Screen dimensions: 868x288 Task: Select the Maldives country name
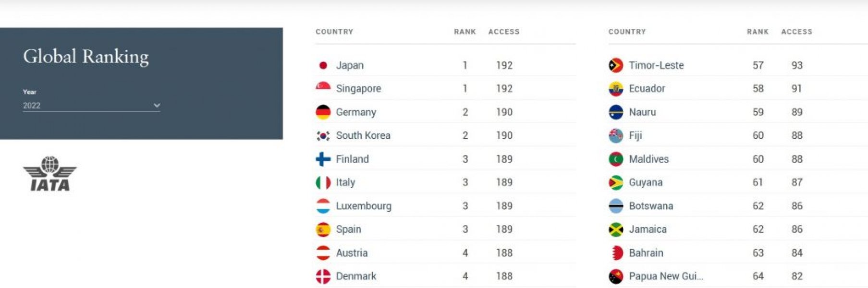point(648,159)
